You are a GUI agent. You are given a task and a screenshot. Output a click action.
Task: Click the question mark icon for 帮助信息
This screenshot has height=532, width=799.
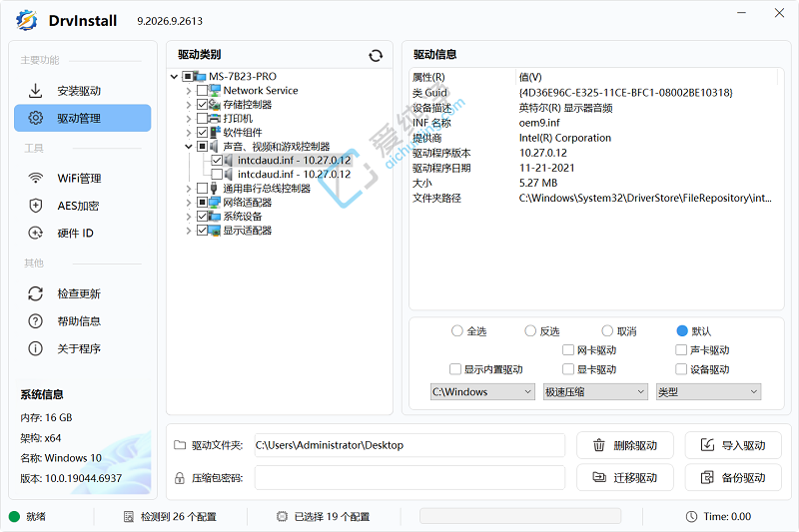pyautogui.click(x=35, y=321)
